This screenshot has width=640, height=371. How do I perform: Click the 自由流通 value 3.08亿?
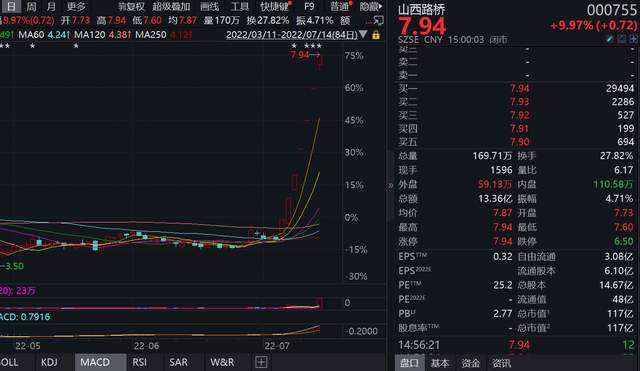pyautogui.click(x=619, y=257)
